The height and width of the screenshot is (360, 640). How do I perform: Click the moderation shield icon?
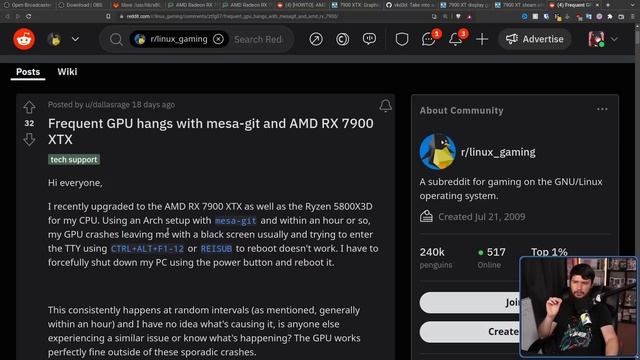pyautogui.click(x=402, y=39)
